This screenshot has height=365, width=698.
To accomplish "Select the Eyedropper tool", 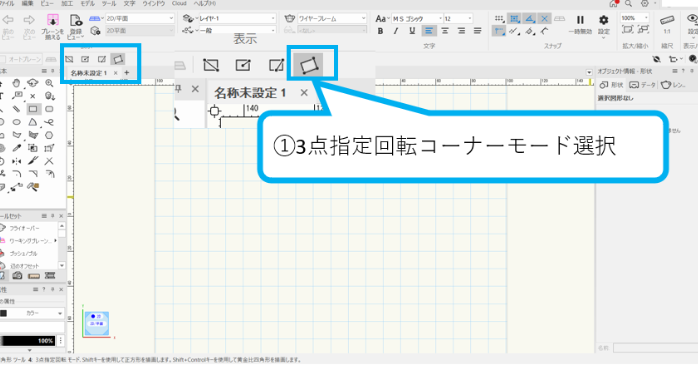I will (16, 148).
